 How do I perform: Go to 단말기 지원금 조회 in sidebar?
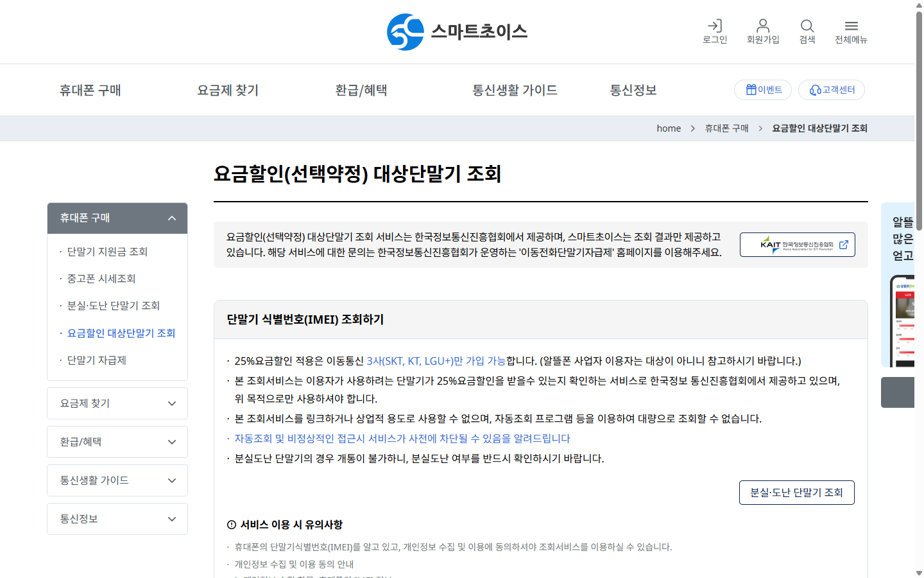(x=107, y=252)
